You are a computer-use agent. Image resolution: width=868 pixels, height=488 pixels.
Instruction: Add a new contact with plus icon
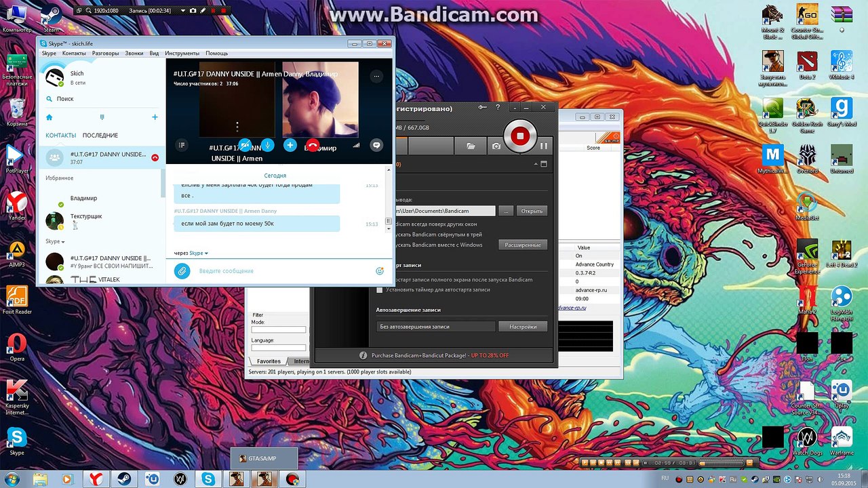point(155,117)
